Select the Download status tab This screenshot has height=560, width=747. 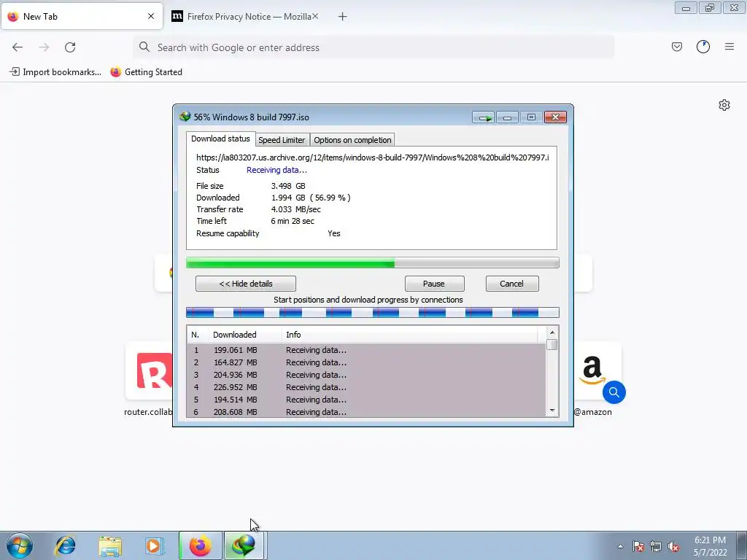coord(220,139)
